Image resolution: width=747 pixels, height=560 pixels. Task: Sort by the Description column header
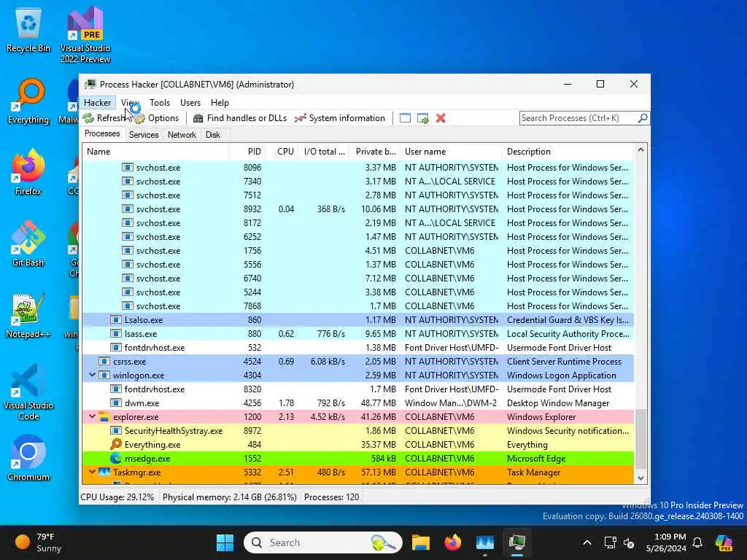point(568,152)
